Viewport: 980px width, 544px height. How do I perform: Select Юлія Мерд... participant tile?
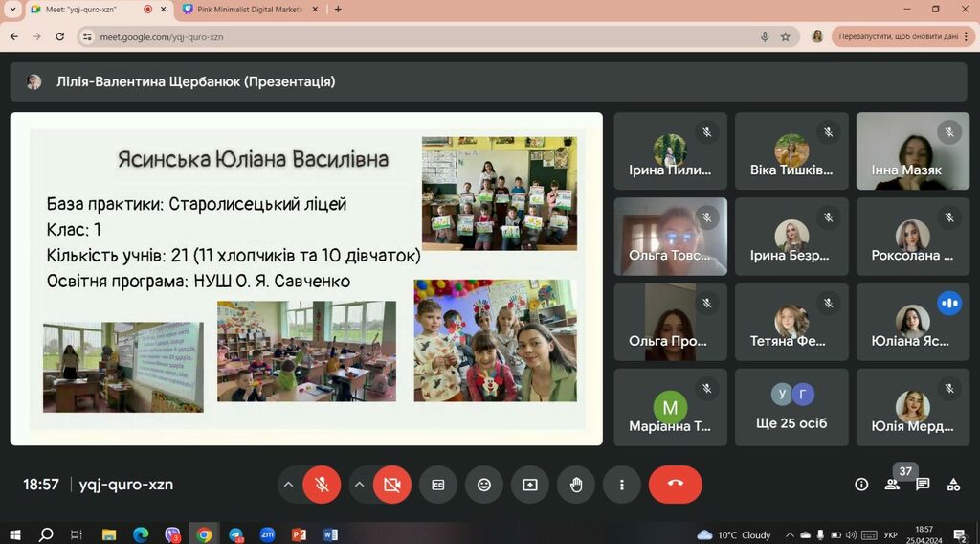pos(912,407)
